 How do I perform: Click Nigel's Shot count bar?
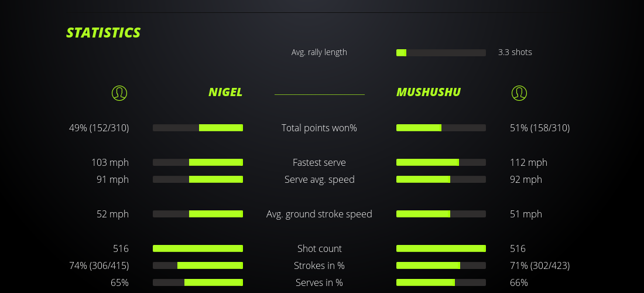(x=198, y=248)
